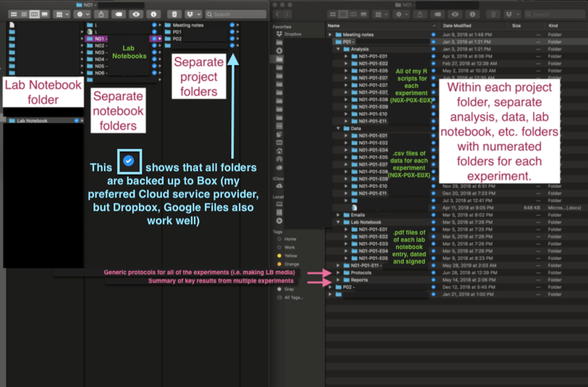The width and height of the screenshot is (588, 387).
Task: Switch left window to icon view
Action: pos(13,14)
